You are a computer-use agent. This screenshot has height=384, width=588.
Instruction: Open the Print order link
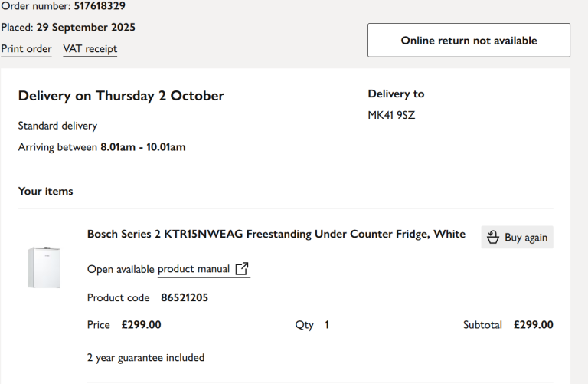pyautogui.click(x=26, y=49)
